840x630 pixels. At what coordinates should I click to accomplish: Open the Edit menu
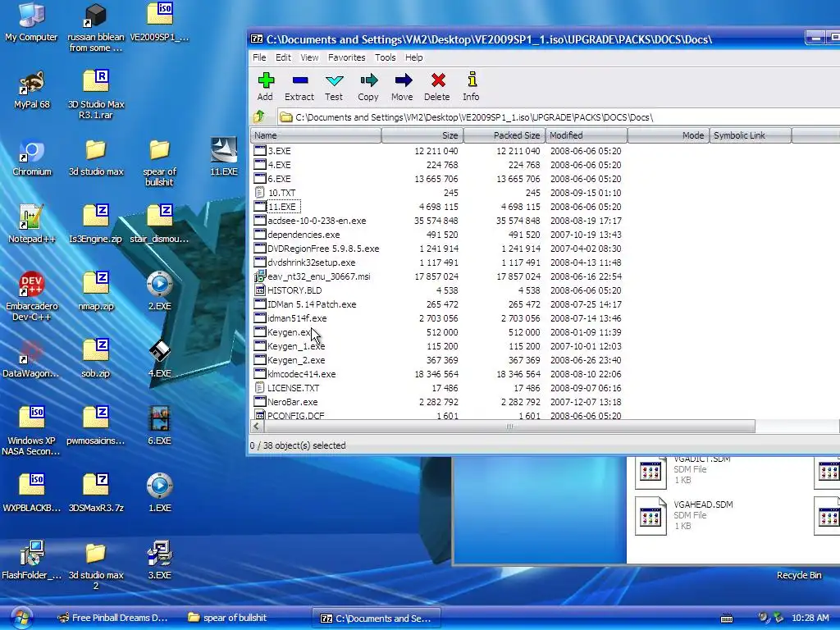click(x=283, y=57)
